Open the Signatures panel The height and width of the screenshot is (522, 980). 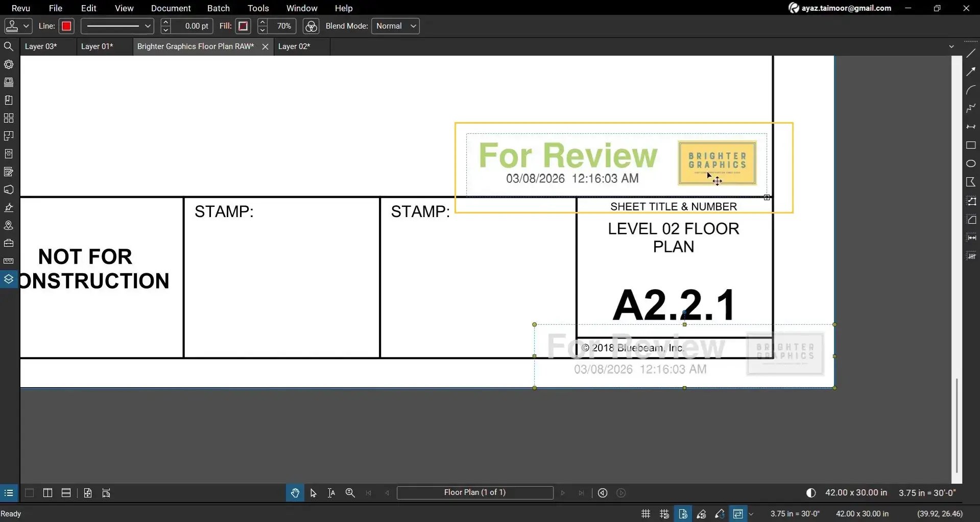click(x=9, y=207)
